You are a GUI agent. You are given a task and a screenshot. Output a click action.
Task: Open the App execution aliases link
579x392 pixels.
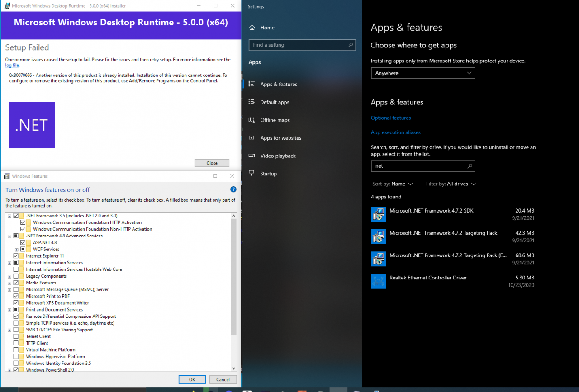point(396,132)
